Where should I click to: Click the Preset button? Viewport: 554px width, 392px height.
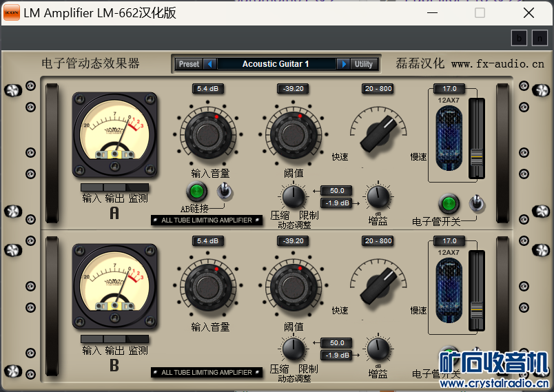click(189, 64)
